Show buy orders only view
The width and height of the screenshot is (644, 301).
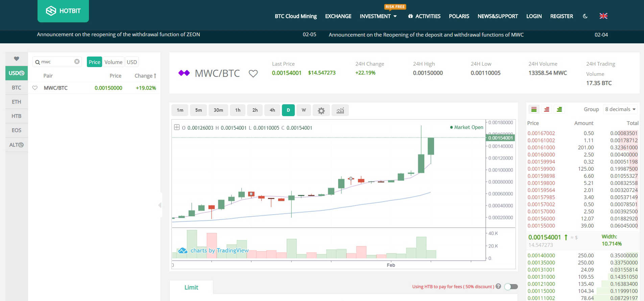[x=559, y=109]
